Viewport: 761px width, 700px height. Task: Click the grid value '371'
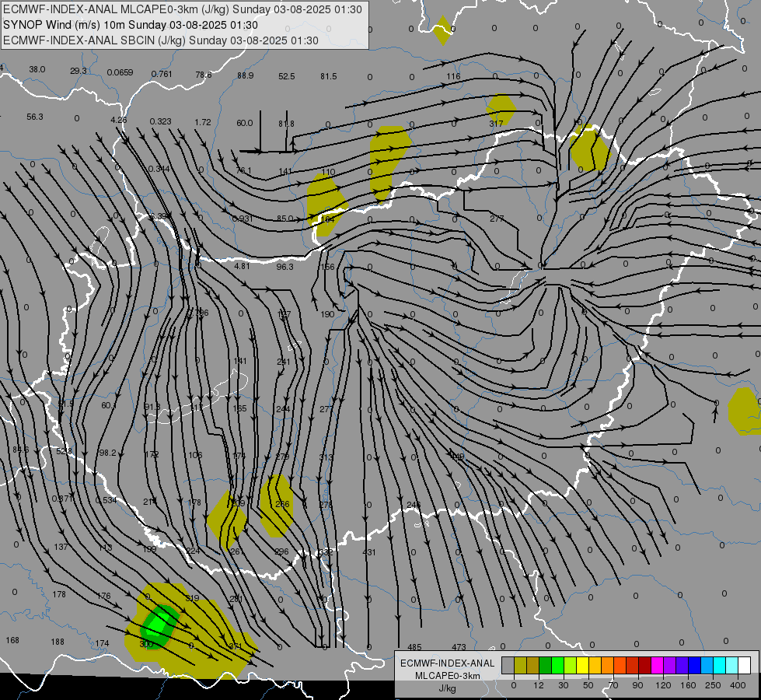236,646
